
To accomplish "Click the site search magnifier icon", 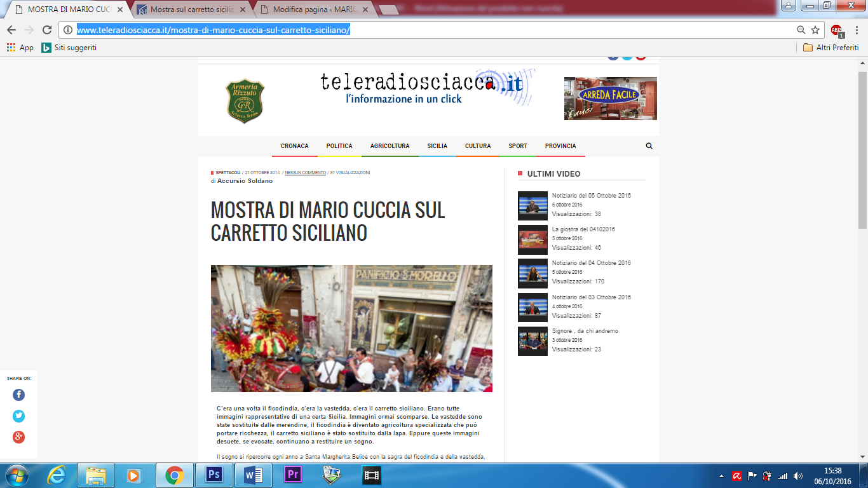I will coord(649,146).
